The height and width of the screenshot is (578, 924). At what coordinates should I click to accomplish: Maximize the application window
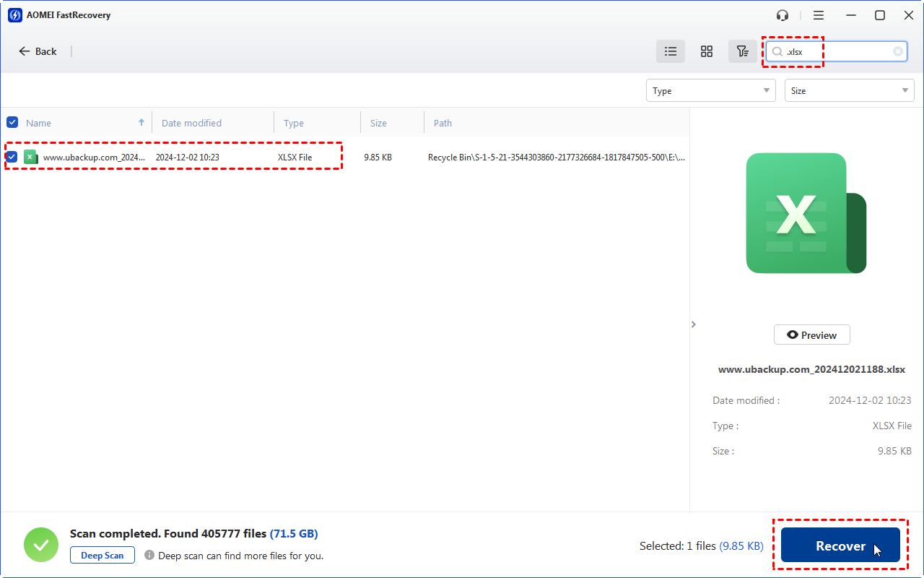pyautogui.click(x=880, y=15)
